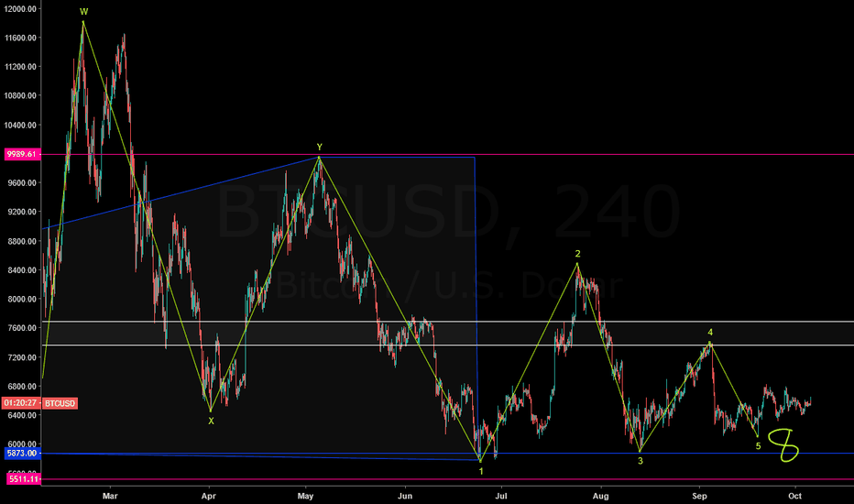Click the 10400.00 price axis value

pos(21,125)
